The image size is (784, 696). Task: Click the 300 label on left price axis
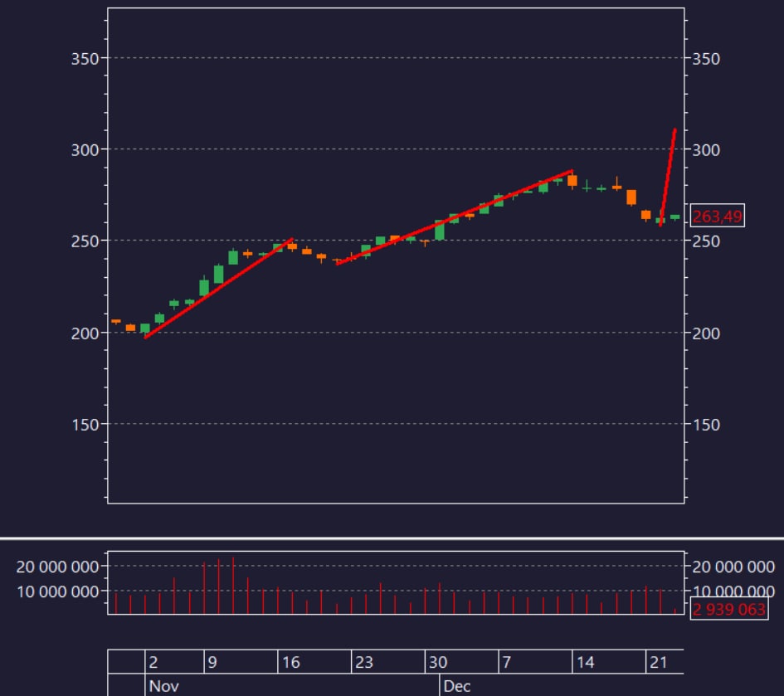click(85, 149)
